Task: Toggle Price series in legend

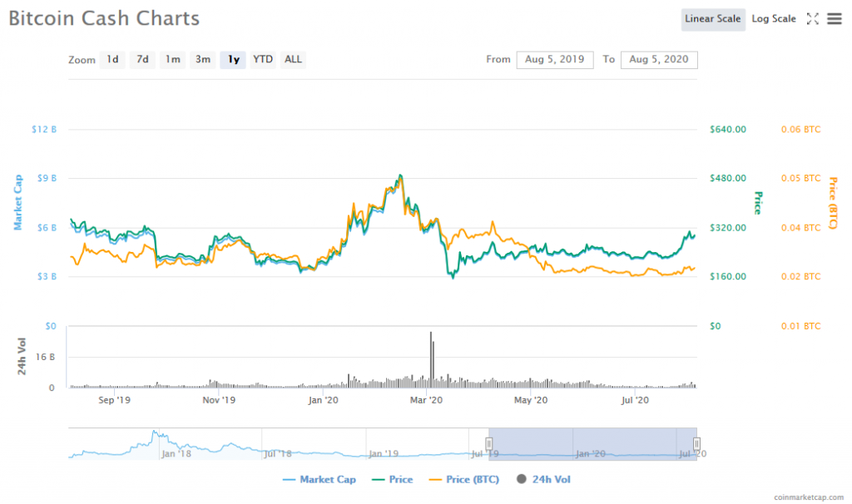Action: point(393,480)
